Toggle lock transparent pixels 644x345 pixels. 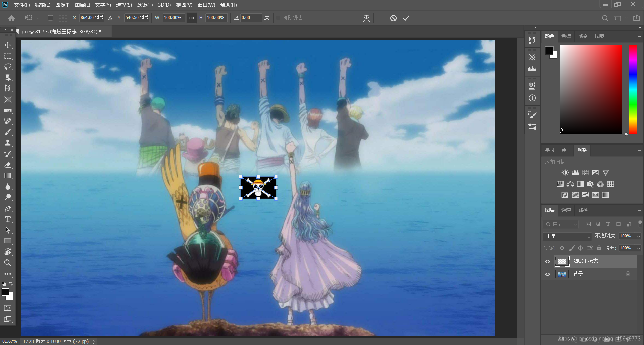pyautogui.click(x=562, y=248)
